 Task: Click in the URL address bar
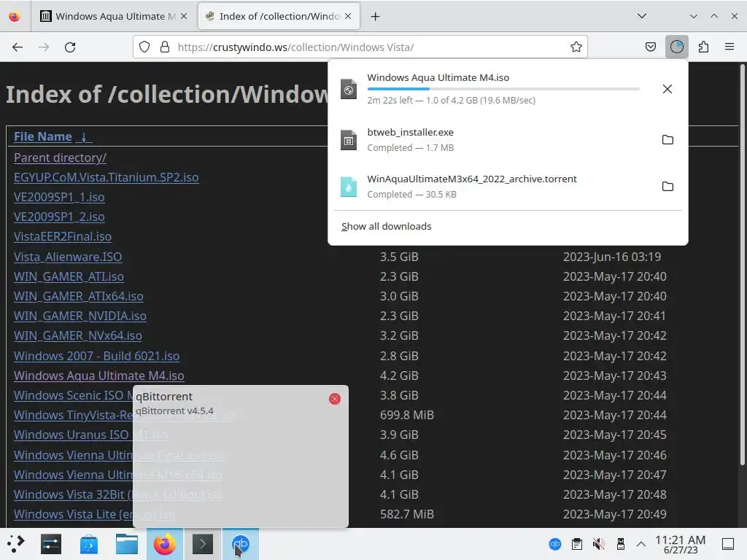coord(362,47)
